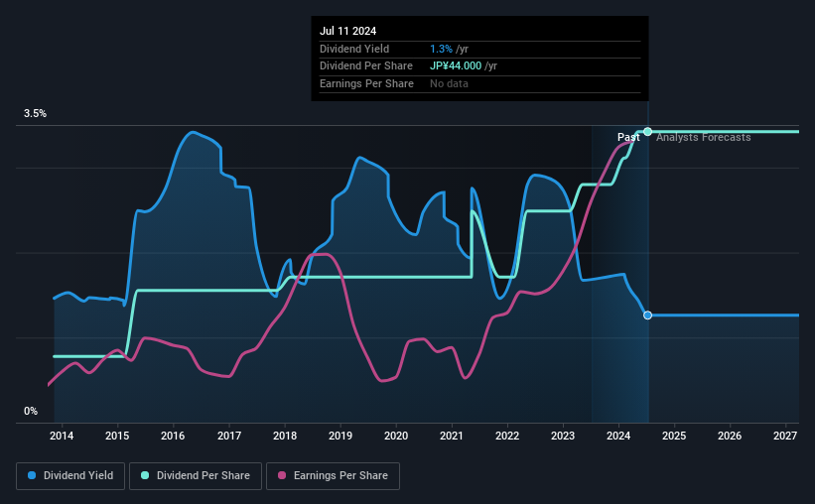Toggle the Dividend Yield legend button

[70, 476]
